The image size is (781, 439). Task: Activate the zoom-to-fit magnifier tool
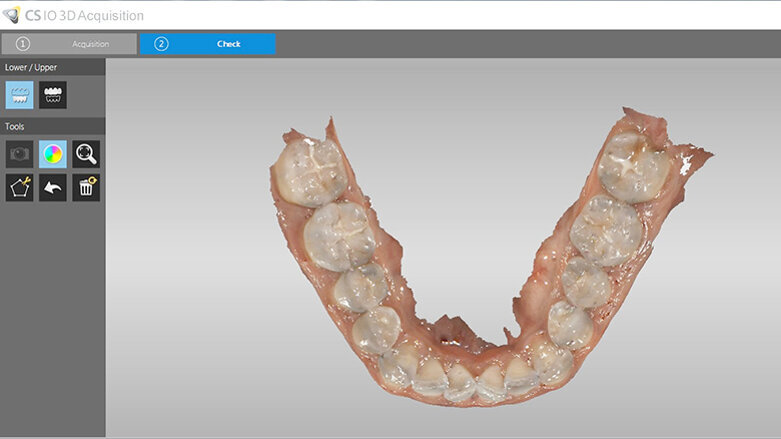(86, 154)
